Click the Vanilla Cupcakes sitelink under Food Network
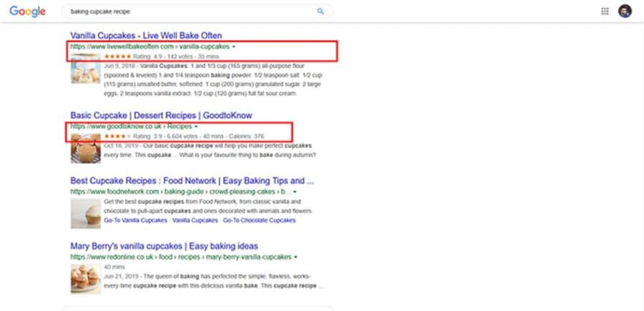The image size is (644, 311). (x=195, y=221)
